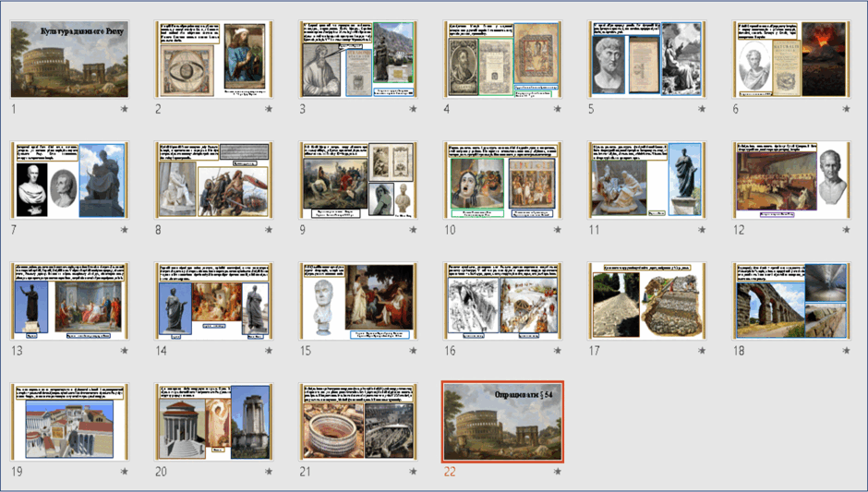Click the animation star icon under slide 16

point(558,351)
